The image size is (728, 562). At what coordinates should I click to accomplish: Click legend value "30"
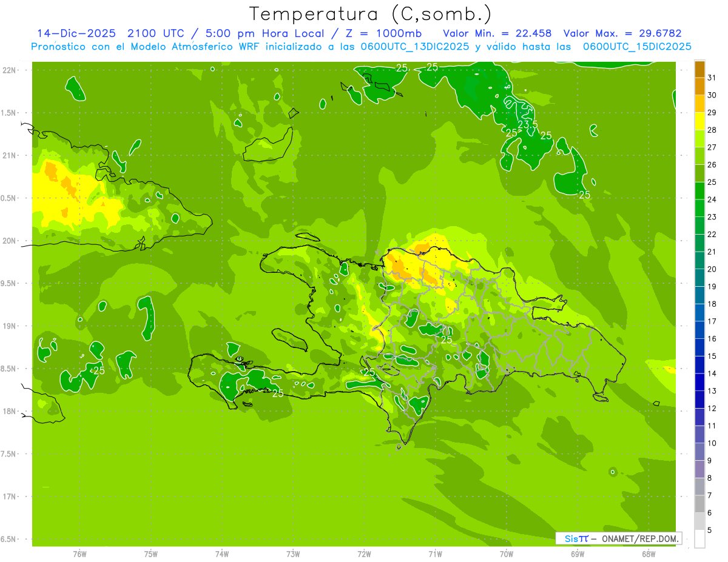(x=712, y=95)
